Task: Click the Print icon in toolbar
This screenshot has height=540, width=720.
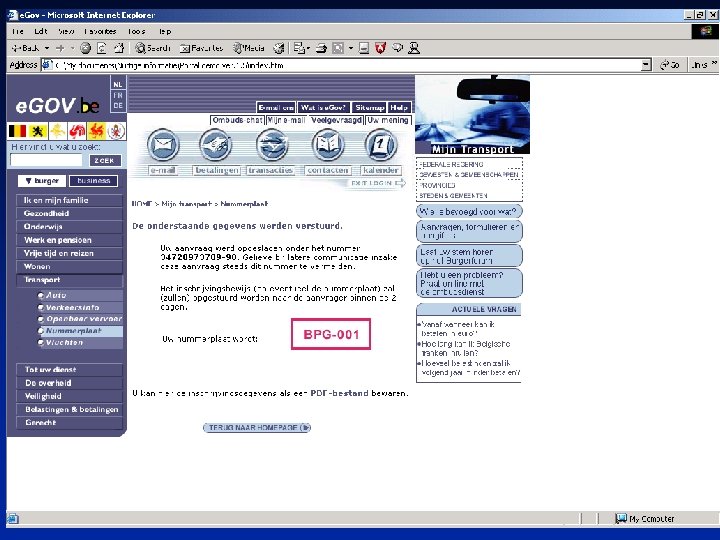Action: pos(321,48)
